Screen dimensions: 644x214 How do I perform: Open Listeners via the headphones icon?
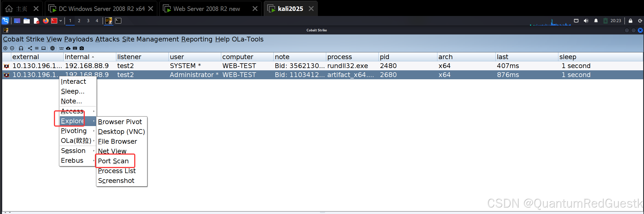pos(21,48)
